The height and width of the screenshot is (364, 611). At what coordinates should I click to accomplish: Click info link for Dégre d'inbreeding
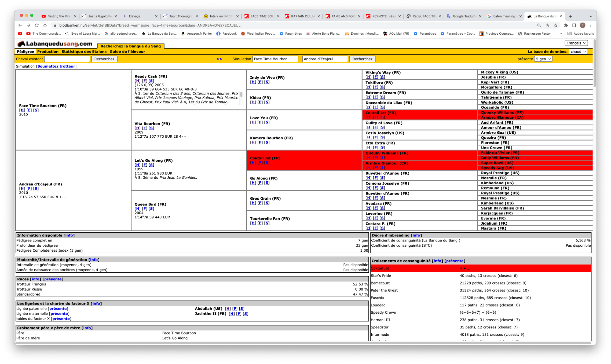(416, 235)
